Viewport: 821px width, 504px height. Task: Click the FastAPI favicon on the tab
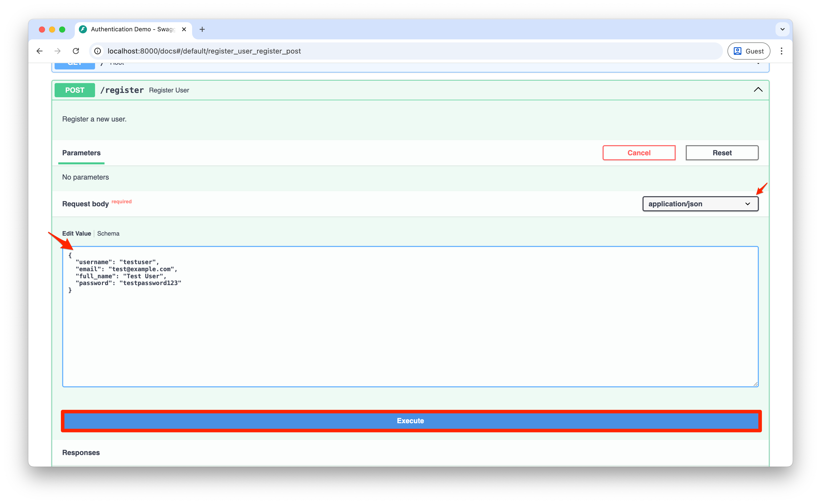tap(83, 29)
